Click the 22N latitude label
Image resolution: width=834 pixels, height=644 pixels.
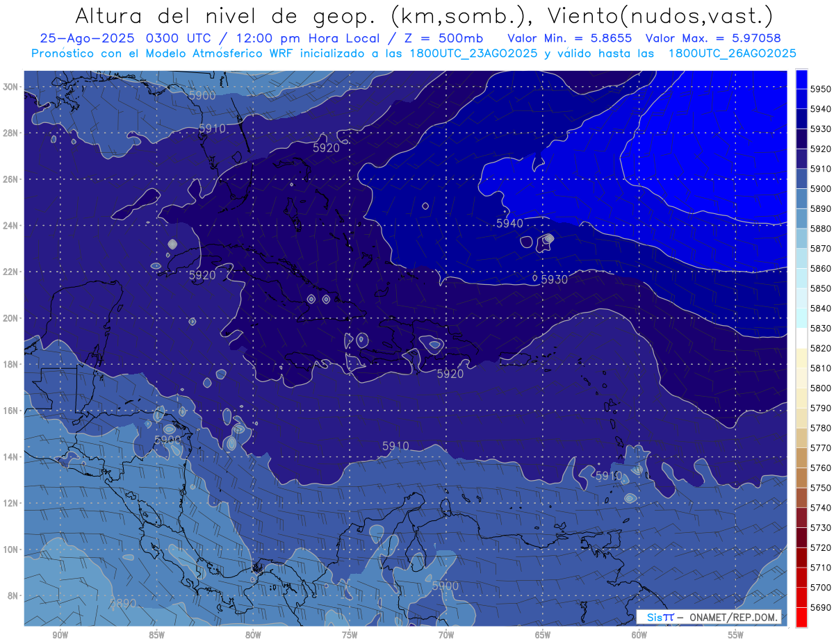pyautogui.click(x=10, y=272)
